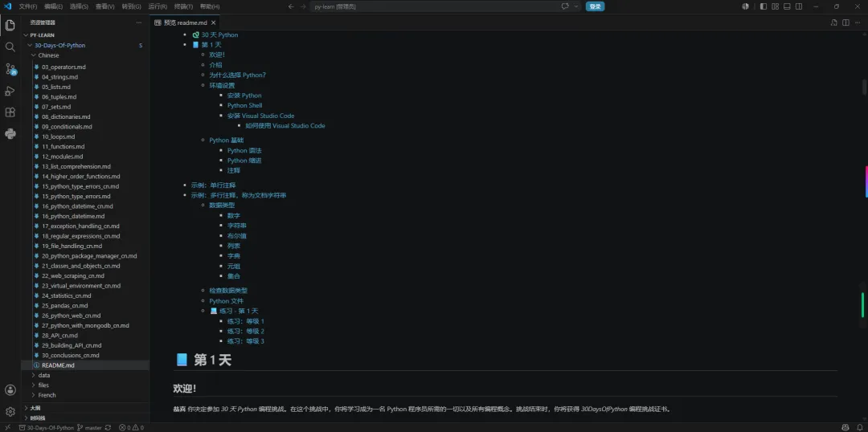
Task: Follow the 检查数据类型 link
Action: point(228,291)
